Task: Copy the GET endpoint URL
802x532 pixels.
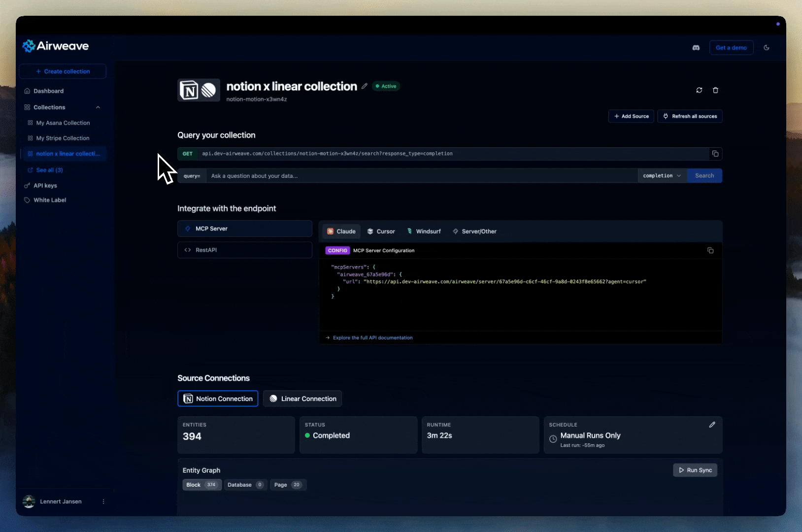Action: (715, 154)
